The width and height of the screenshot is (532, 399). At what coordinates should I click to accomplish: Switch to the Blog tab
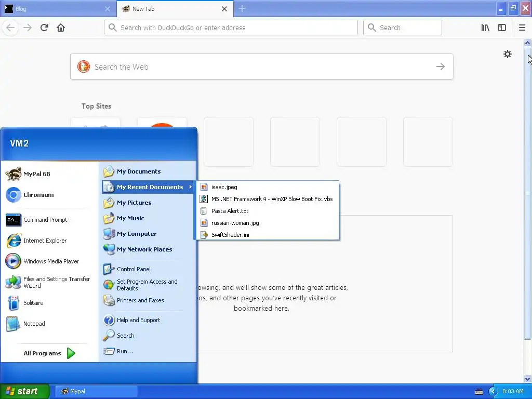54,9
